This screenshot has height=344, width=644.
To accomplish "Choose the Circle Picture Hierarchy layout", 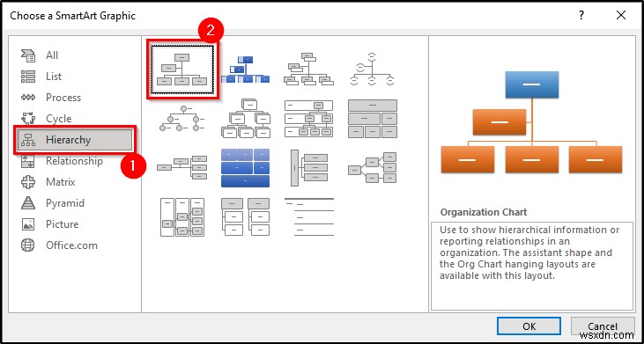I will tap(181, 118).
